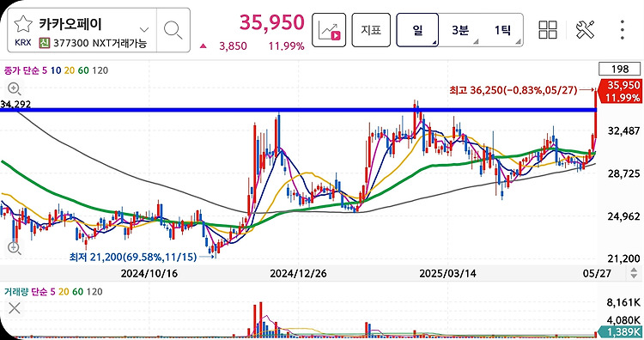The width and height of the screenshot is (644, 340).
Task: Select the 일 daily period tab
Action: (417, 30)
